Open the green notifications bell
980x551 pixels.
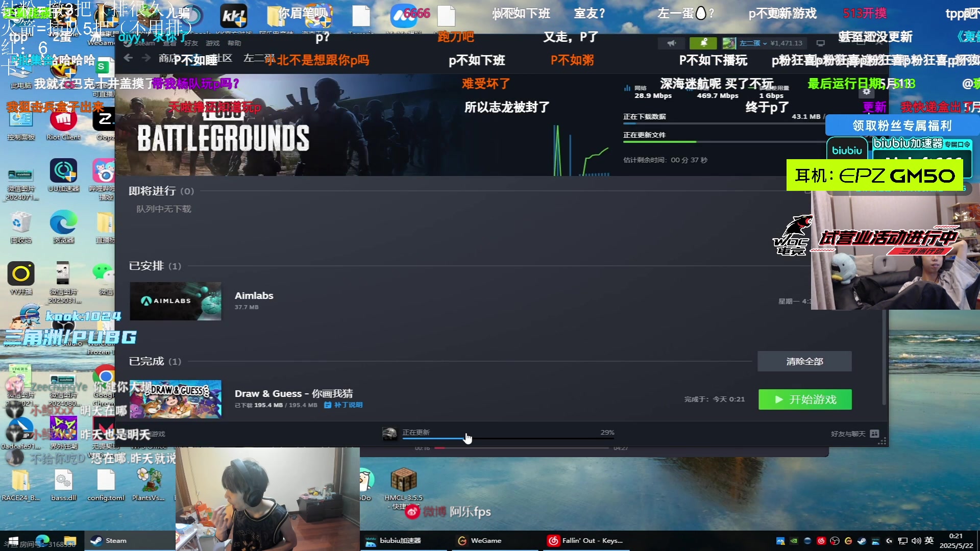tap(703, 43)
